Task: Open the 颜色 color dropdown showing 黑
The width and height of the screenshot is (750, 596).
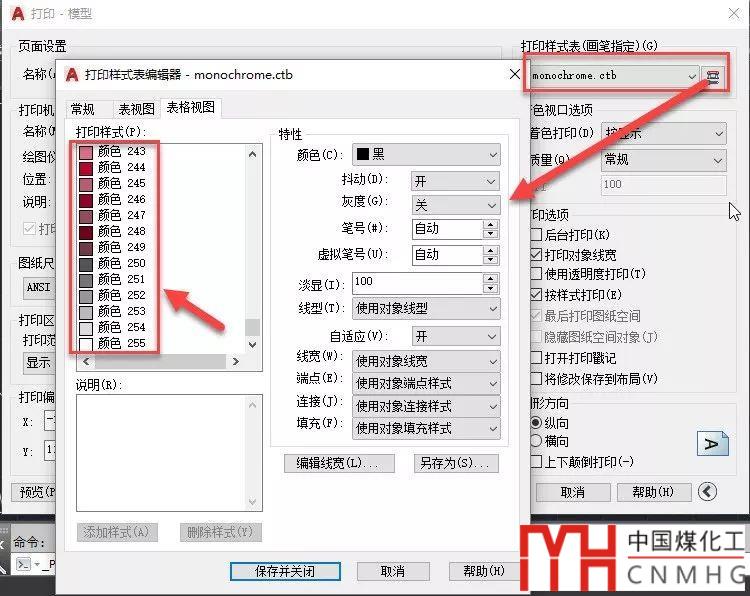Action: pos(426,155)
